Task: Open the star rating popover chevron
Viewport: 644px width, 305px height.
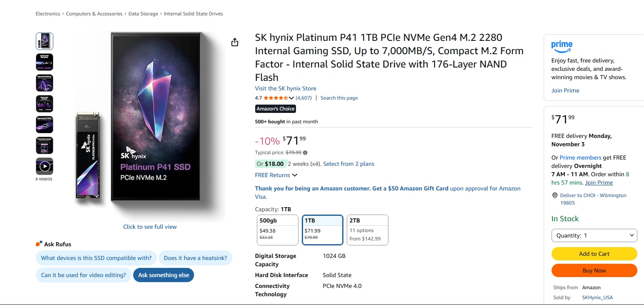Action: (291, 98)
